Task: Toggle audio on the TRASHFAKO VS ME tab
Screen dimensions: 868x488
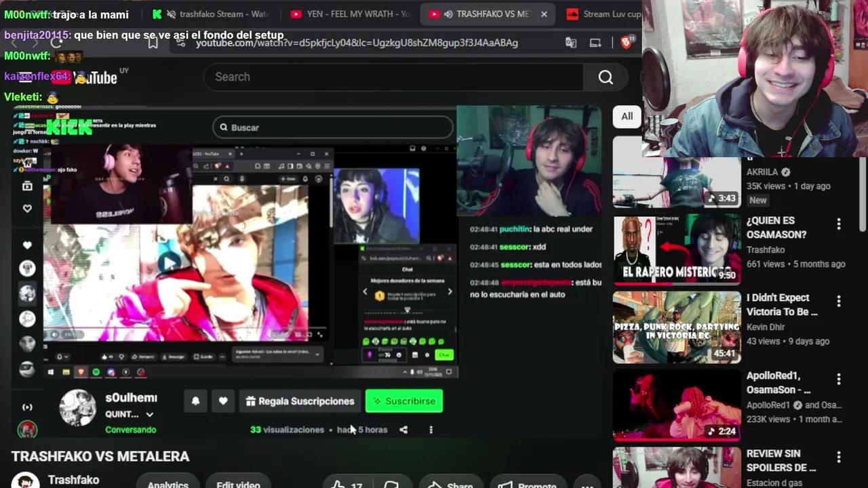Action: tap(448, 14)
